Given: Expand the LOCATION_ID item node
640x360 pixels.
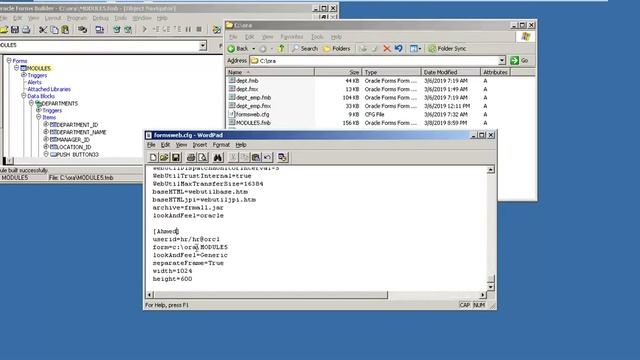Looking at the screenshot, I should point(46,146).
